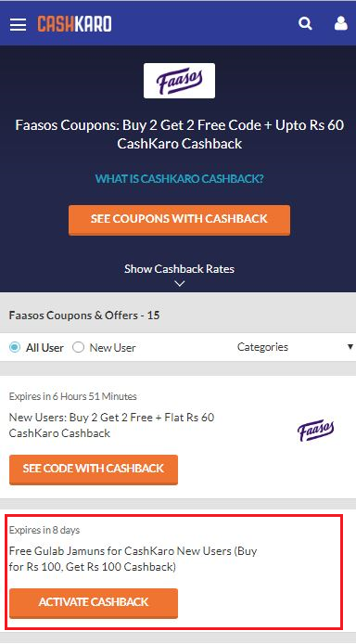Click the Categories dropdown arrow
356x644 pixels.
pyautogui.click(x=350, y=347)
